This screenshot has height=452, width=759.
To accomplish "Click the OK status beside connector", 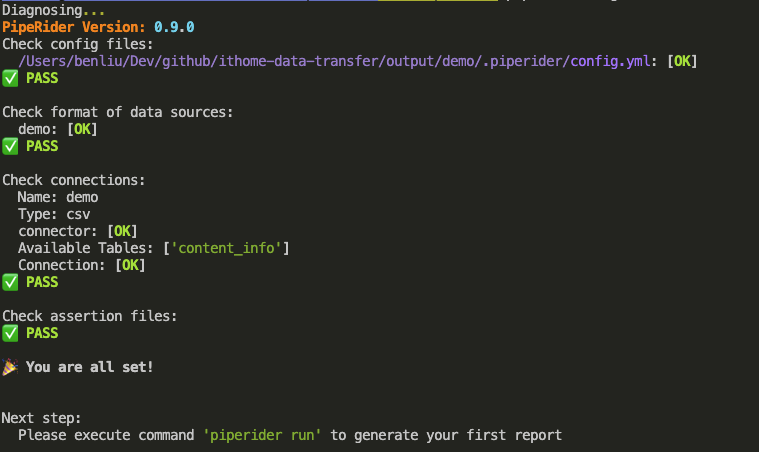I will [x=122, y=231].
